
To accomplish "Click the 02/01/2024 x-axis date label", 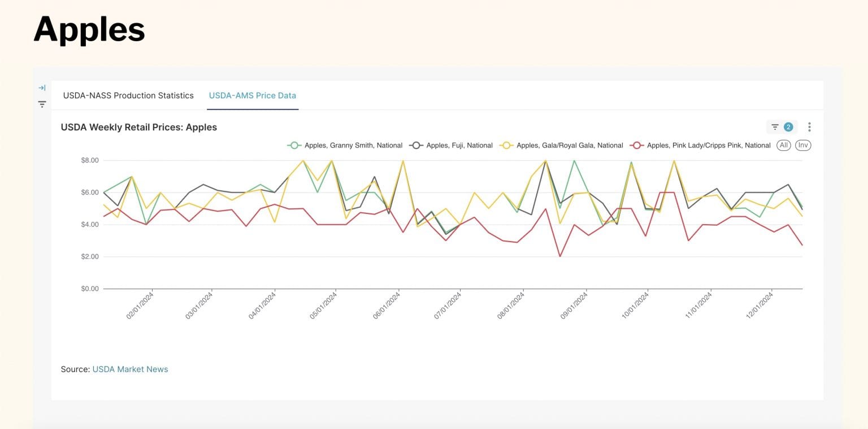I will click(x=140, y=305).
